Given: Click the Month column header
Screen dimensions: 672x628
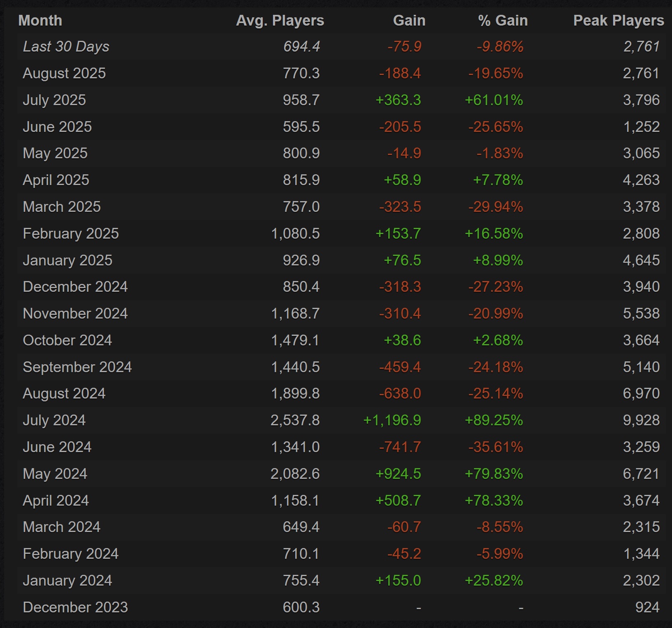Looking at the screenshot, I should (40, 20).
